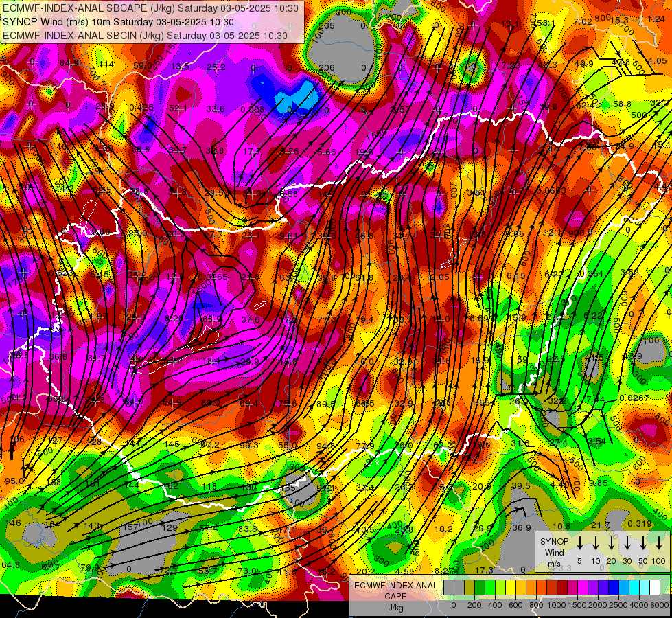Select the sky blue swatch right of 2500 tick

624,587
